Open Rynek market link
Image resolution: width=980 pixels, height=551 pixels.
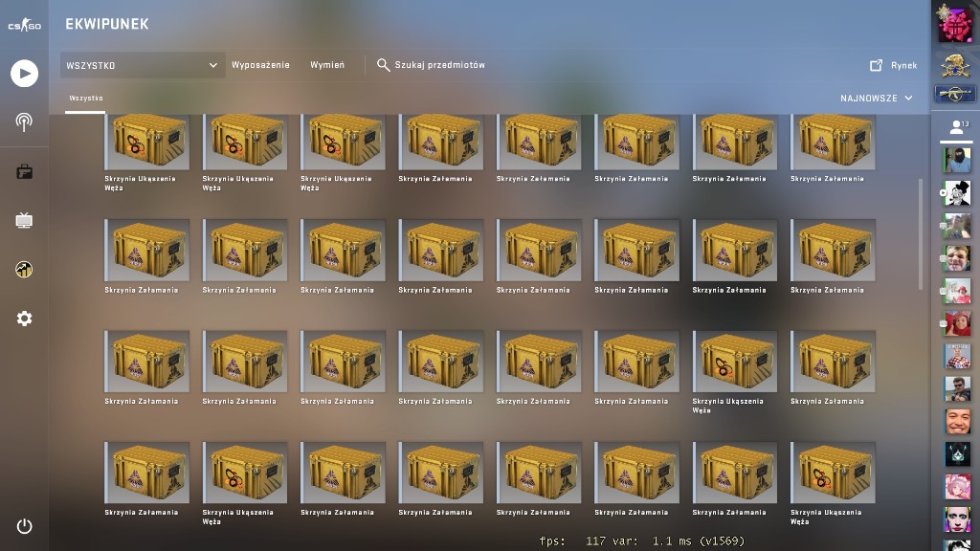pyautogui.click(x=903, y=65)
